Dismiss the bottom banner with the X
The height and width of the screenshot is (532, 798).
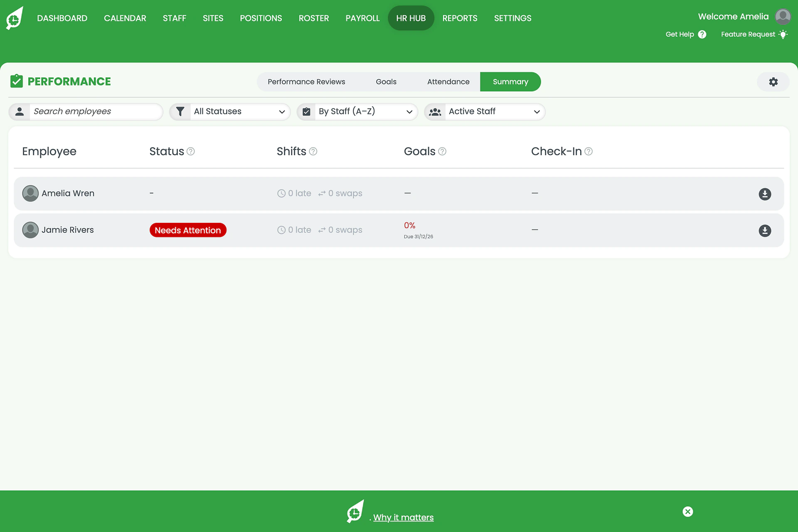tap(688, 512)
